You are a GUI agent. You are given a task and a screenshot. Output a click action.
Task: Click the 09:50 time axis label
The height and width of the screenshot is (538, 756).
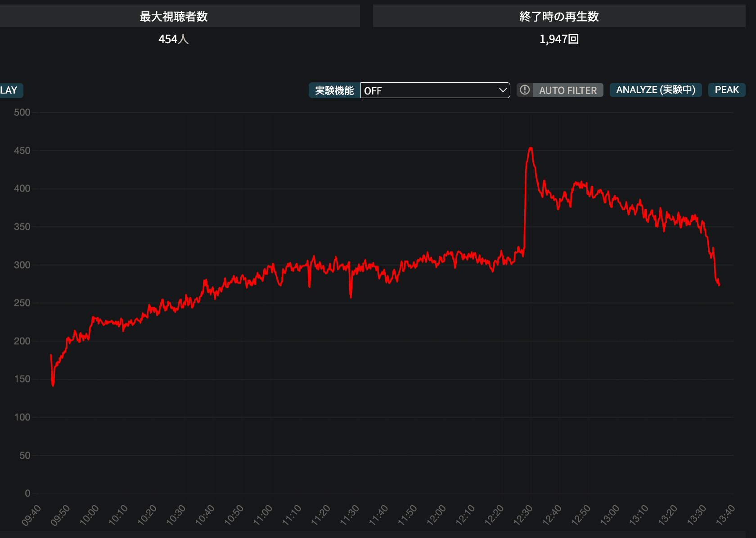pyautogui.click(x=60, y=515)
